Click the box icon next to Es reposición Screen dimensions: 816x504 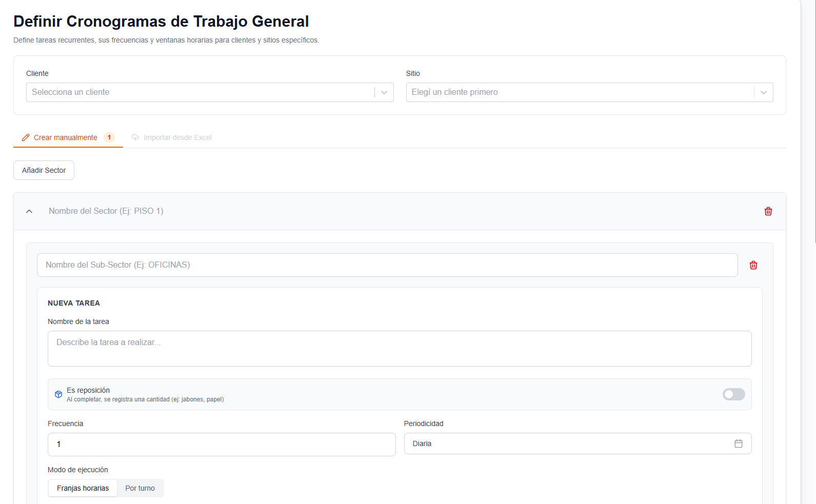[x=58, y=394]
